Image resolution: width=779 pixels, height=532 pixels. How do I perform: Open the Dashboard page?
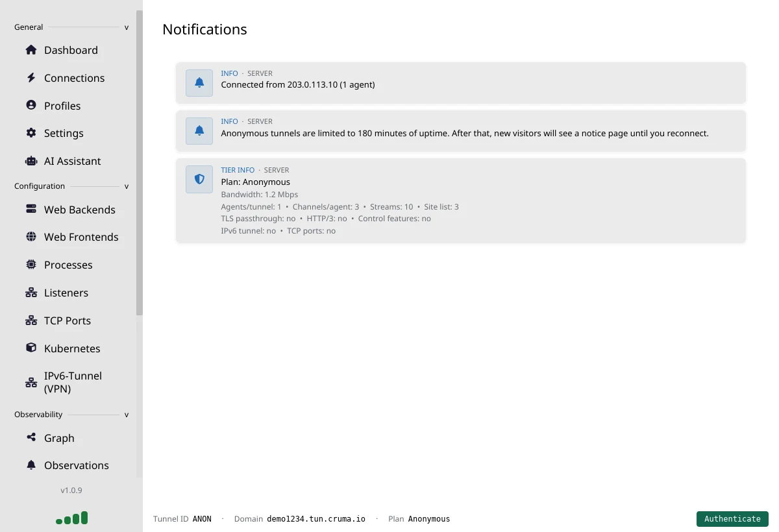(71, 50)
